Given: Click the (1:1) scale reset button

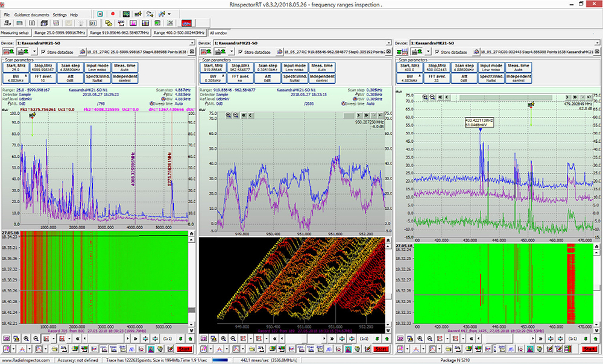Looking at the screenshot, I should [x=167, y=340].
